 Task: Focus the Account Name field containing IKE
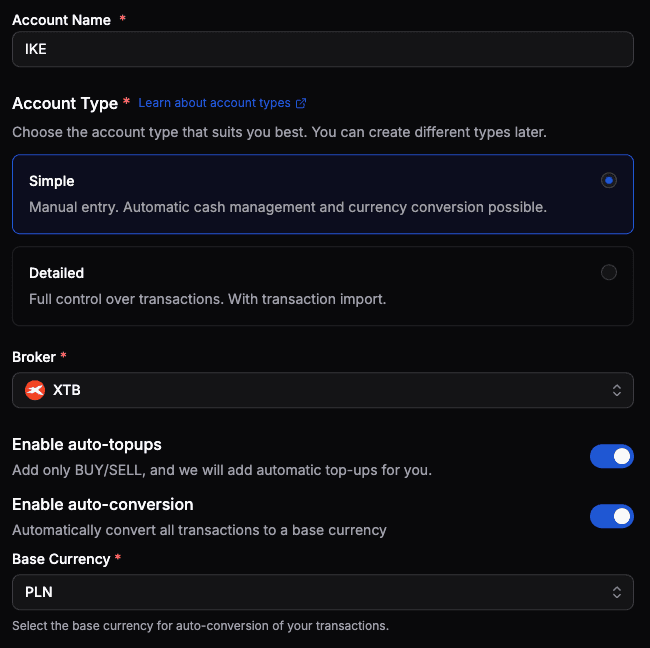point(322,49)
